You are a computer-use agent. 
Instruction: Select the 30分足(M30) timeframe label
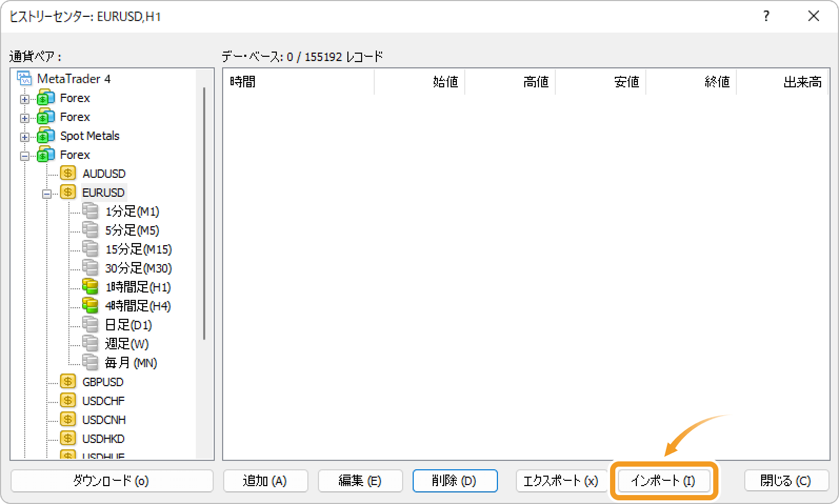click(x=138, y=268)
